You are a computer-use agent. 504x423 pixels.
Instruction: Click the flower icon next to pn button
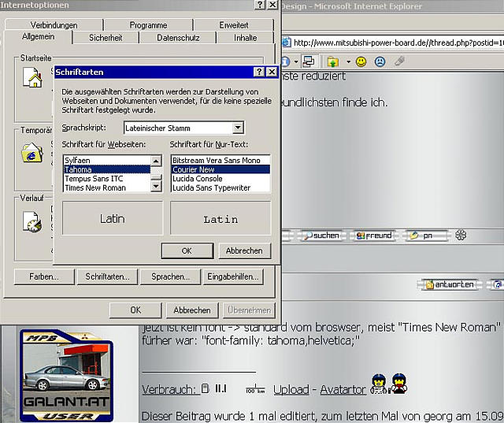click(461, 236)
